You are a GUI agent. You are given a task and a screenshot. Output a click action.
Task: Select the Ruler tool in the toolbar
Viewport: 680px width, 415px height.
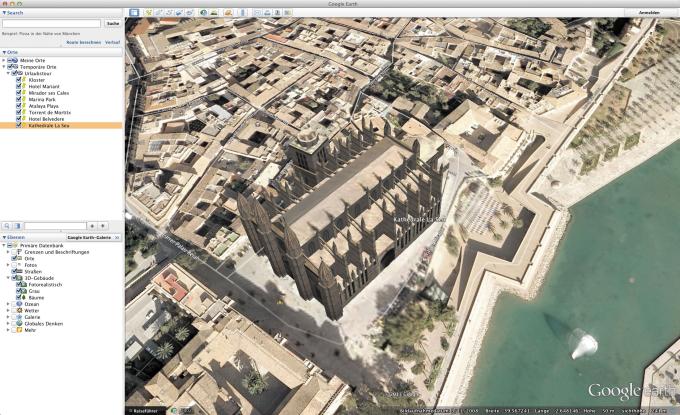pos(242,13)
